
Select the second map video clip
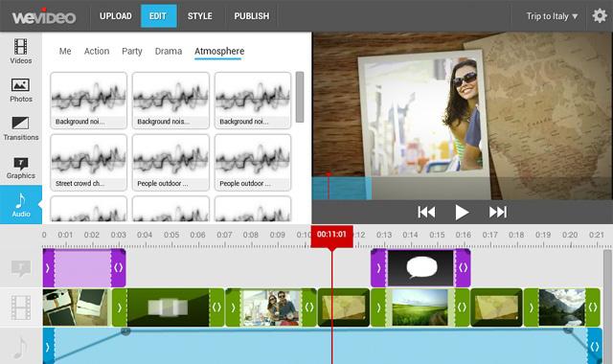(496, 307)
